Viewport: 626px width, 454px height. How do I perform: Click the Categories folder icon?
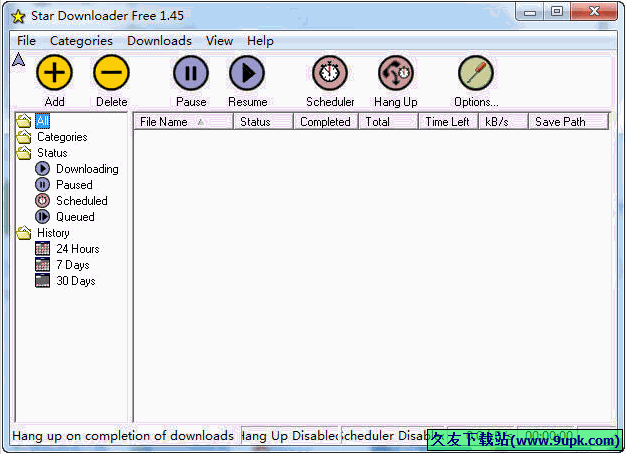(24, 137)
